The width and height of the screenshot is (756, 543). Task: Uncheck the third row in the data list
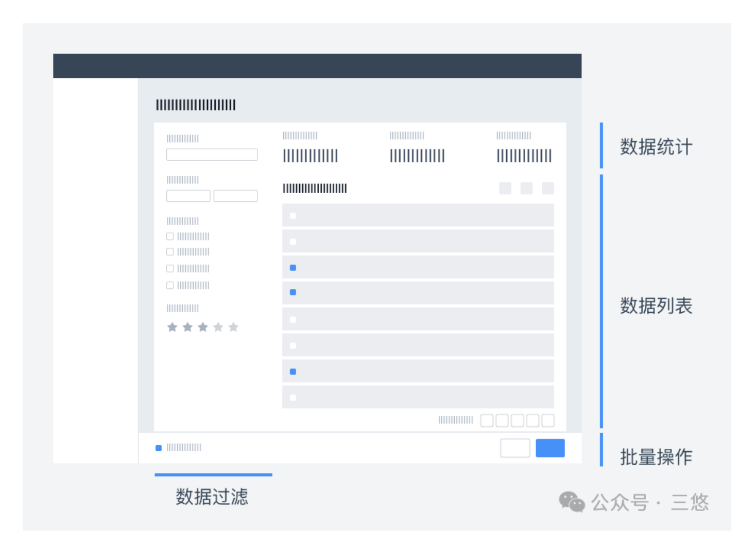pyautogui.click(x=293, y=268)
